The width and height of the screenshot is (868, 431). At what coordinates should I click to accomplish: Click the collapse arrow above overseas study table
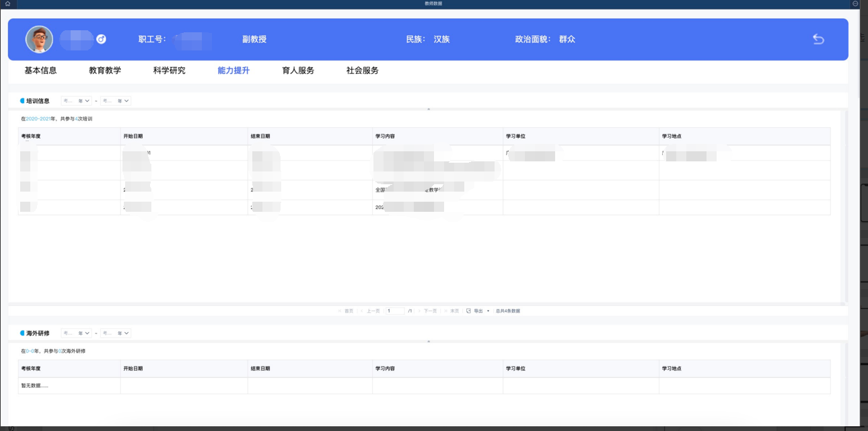click(429, 342)
